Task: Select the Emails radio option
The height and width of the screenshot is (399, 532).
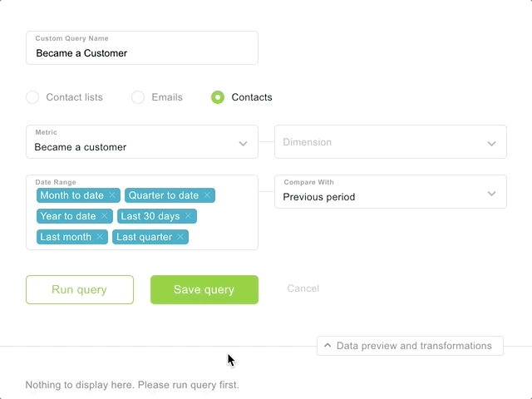Action: click(x=138, y=97)
